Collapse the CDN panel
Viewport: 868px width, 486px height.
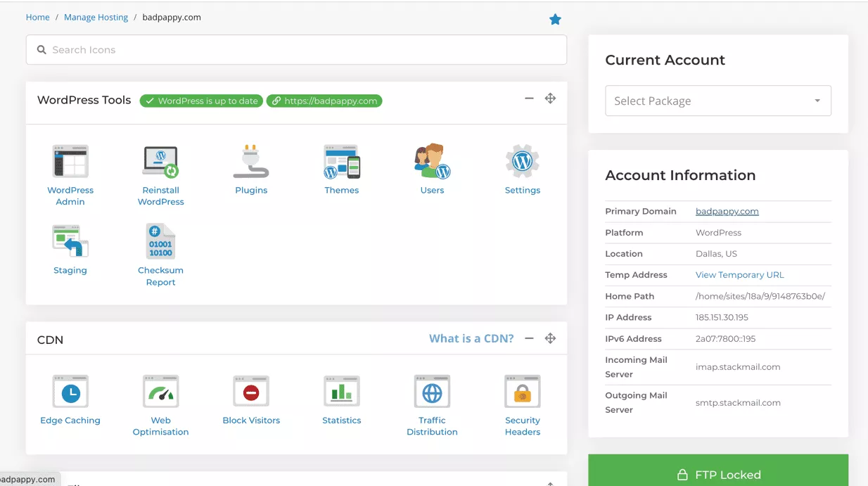pyautogui.click(x=529, y=338)
